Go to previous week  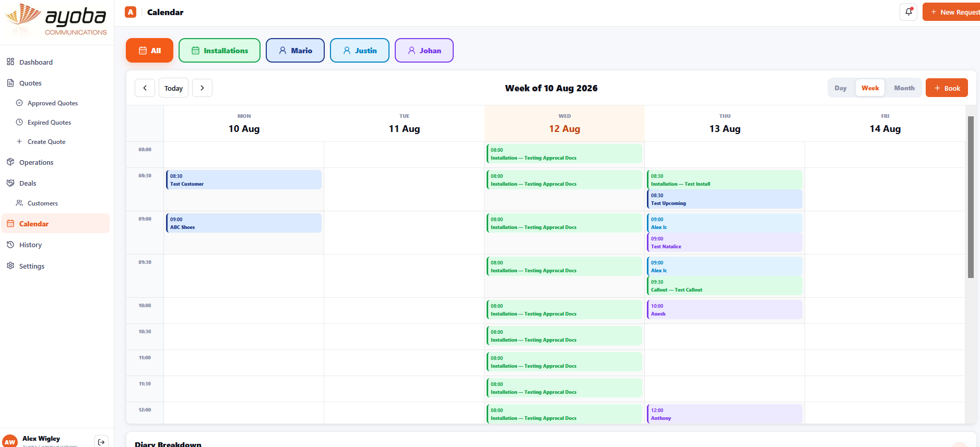coord(145,88)
